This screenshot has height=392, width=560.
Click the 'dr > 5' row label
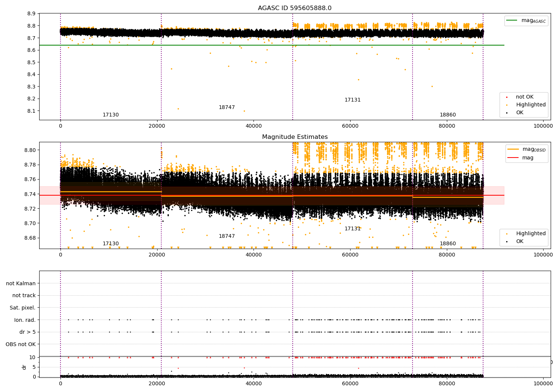27,332
